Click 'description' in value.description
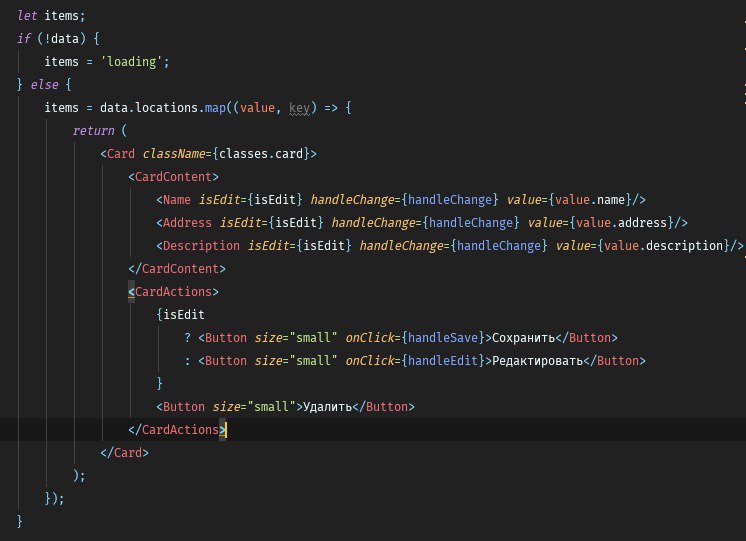The height and width of the screenshot is (541, 746). coord(685,246)
